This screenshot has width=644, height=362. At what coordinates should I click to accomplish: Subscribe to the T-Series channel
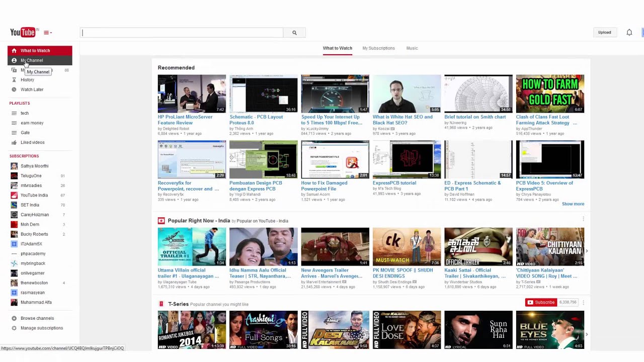(x=541, y=302)
